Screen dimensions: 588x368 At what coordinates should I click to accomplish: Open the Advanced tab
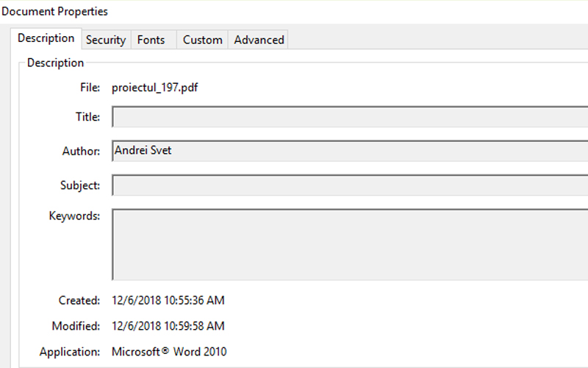[259, 40]
